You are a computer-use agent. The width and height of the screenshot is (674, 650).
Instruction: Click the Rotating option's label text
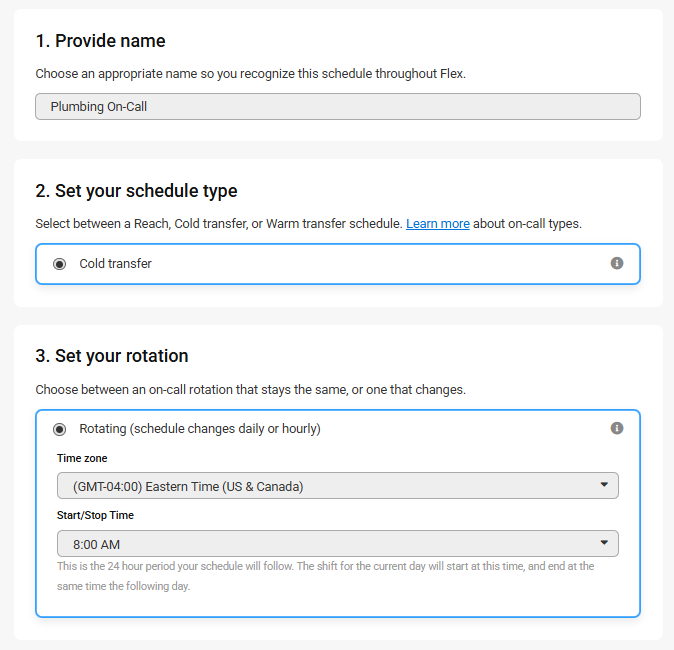coord(200,429)
